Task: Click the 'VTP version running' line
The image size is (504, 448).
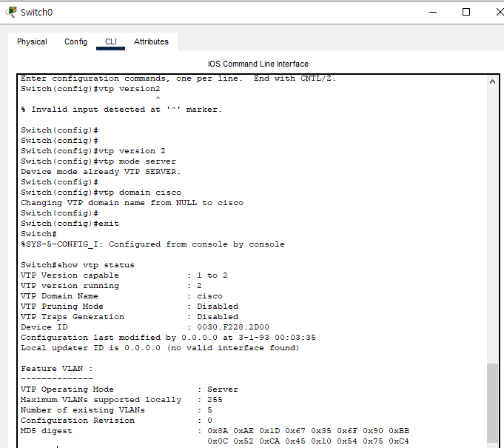Action: click(x=111, y=286)
